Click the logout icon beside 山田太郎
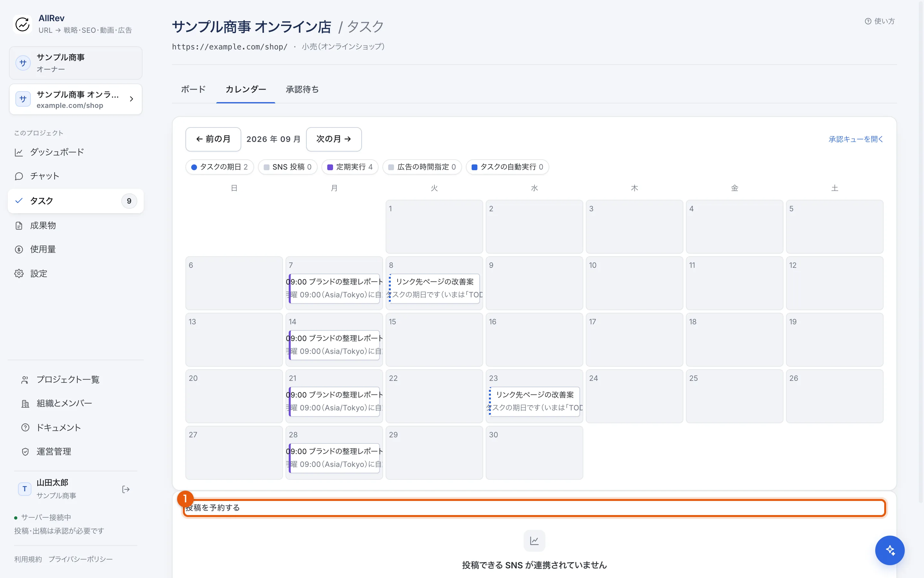 (x=126, y=489)
